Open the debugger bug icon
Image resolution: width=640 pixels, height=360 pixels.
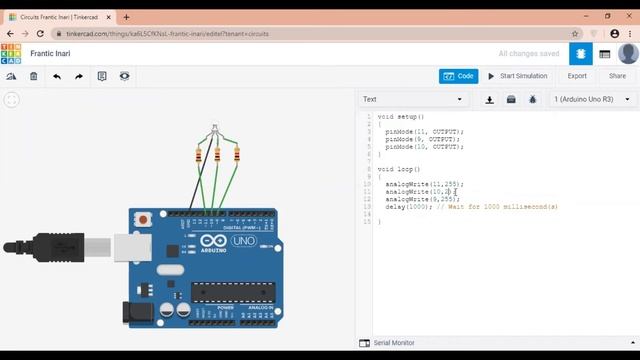pyautogui.click(x=532, y=100)
